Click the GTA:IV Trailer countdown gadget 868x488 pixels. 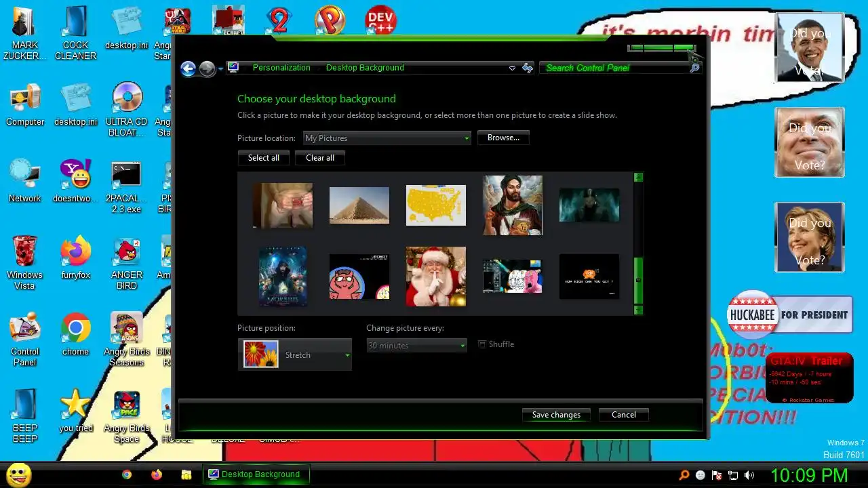[809, 379]
